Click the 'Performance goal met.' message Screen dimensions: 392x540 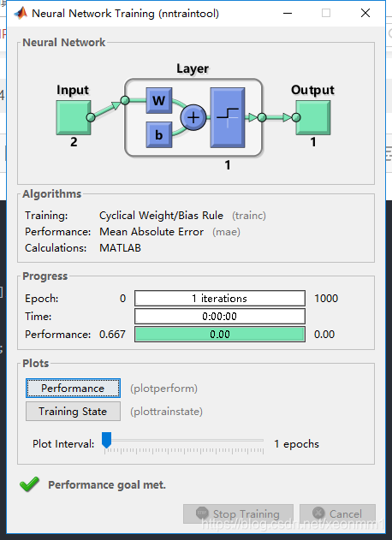click(x=107, y=485)
